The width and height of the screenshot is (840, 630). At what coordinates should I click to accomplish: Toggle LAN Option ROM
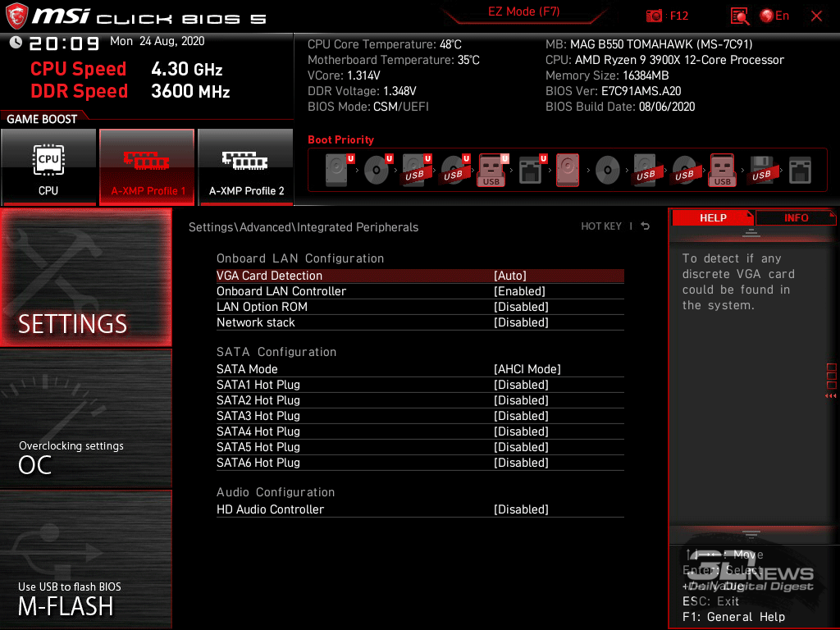[420, 307]
